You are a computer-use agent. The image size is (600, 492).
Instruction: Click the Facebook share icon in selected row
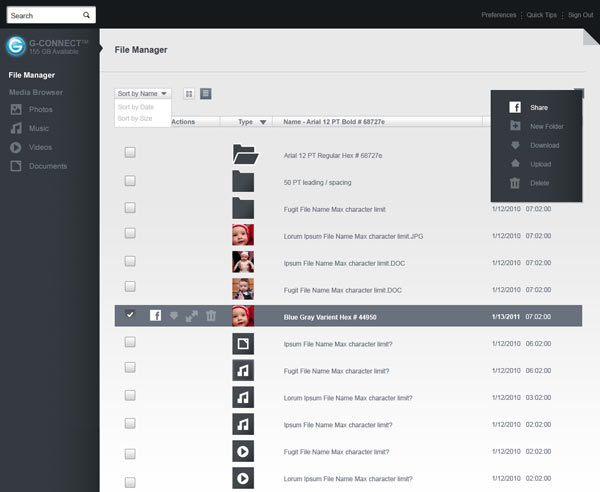[x=156, y=315]
